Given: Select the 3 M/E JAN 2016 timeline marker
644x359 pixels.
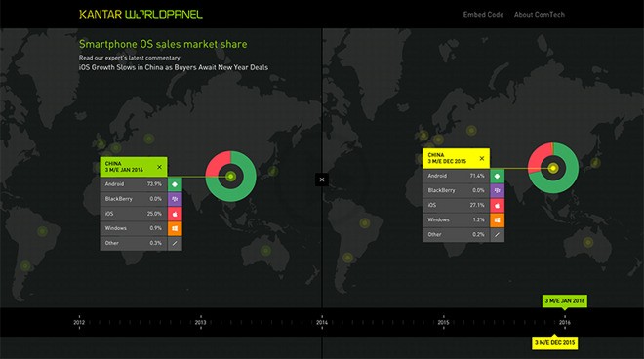Looking at the screenshot, I should pyautogui.click(x=565, y=301).
